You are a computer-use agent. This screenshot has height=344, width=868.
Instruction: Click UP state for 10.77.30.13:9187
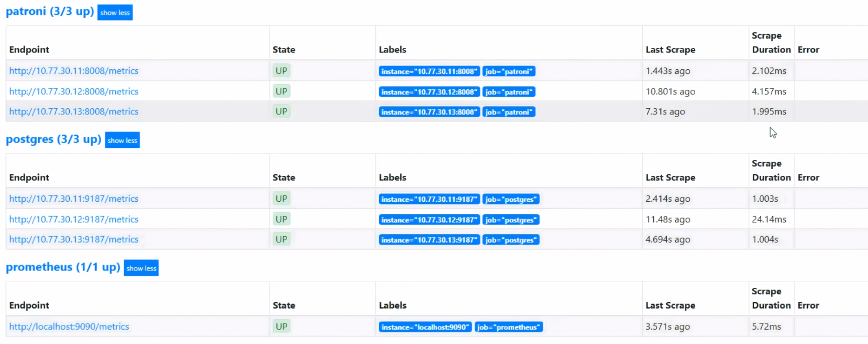click(282, 239)
